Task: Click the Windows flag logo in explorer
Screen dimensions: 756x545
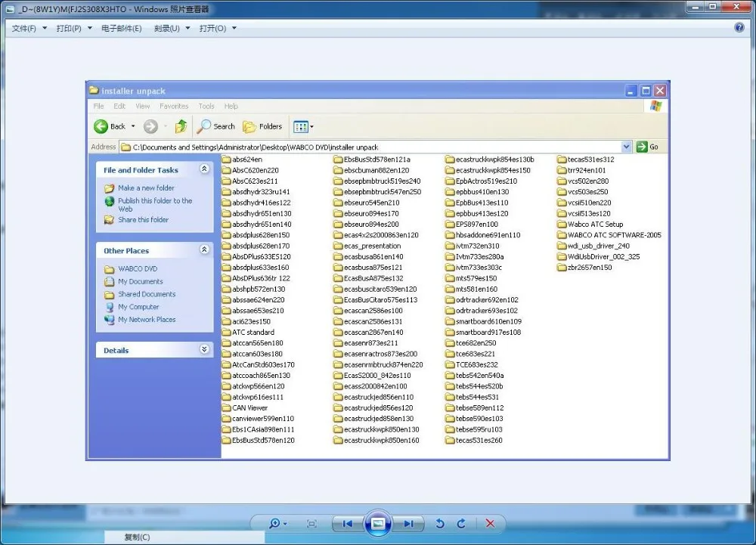Action: 655,106
